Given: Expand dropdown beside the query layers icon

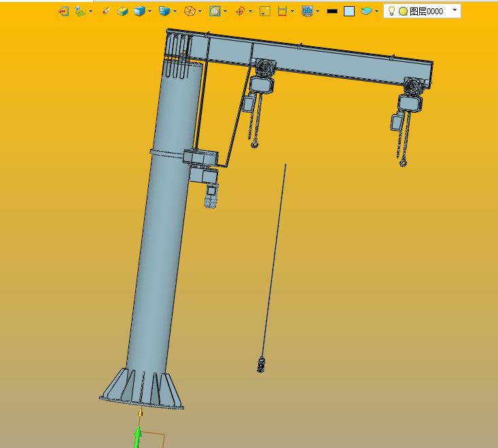Looking at the screenshot, I should 91,12.
